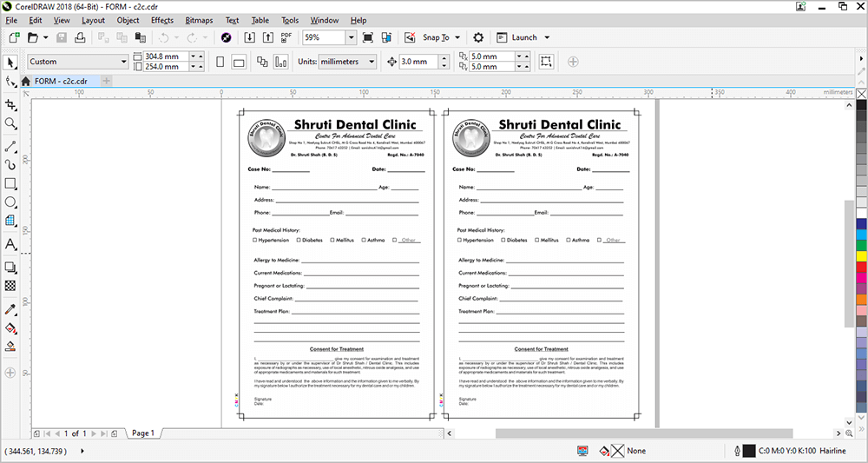The height and width of the screenshot is (463, 868).
Task: Increase nudge distance stepper
Action: pyautogui.click(x=444, y=58)
